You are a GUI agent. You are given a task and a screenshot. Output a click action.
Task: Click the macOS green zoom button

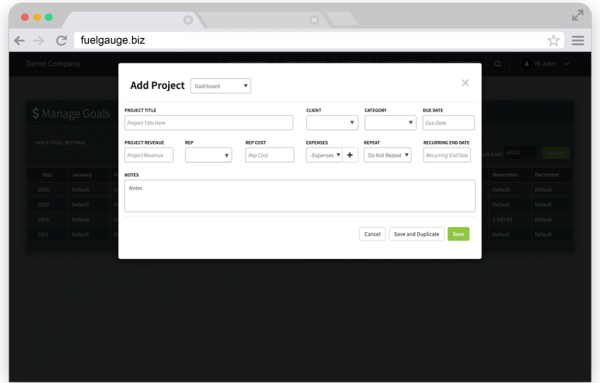(x=49, y=17)
